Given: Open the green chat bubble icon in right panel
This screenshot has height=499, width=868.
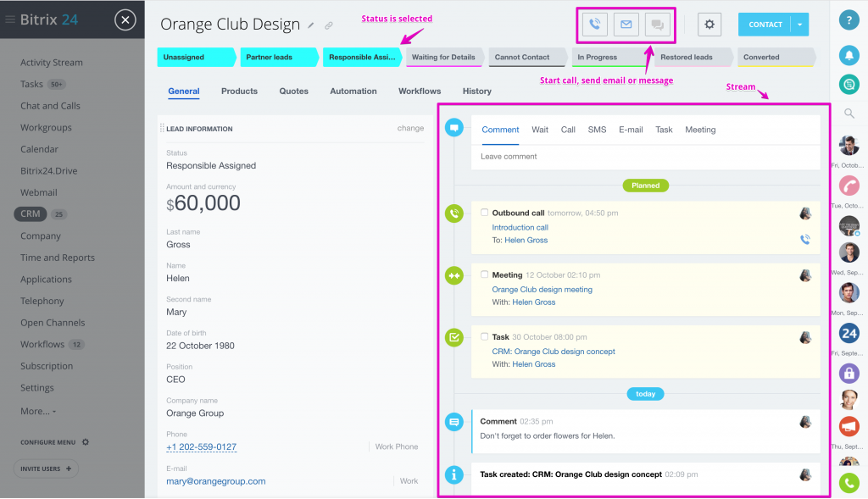Looking at the screenshot, I should pyautogui.click(x=849, y=84).
